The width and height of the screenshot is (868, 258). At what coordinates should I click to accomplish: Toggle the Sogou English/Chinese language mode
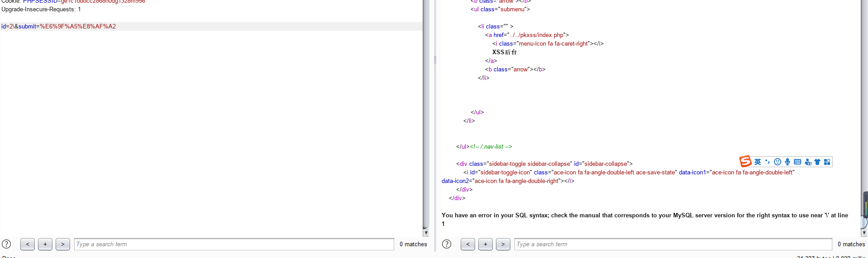[758, 162]
